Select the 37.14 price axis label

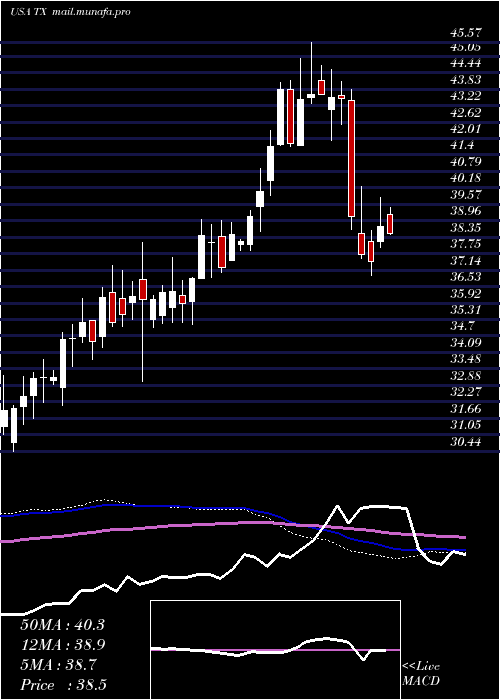465,260
